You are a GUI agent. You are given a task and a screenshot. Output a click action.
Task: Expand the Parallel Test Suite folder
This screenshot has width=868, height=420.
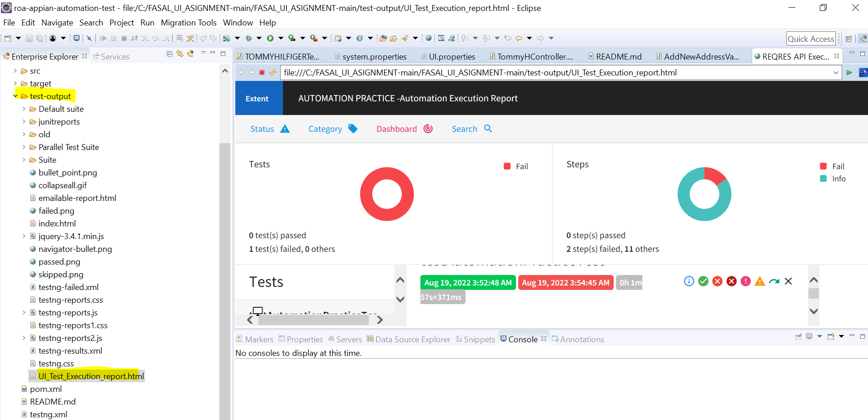[x=24, y=147]
